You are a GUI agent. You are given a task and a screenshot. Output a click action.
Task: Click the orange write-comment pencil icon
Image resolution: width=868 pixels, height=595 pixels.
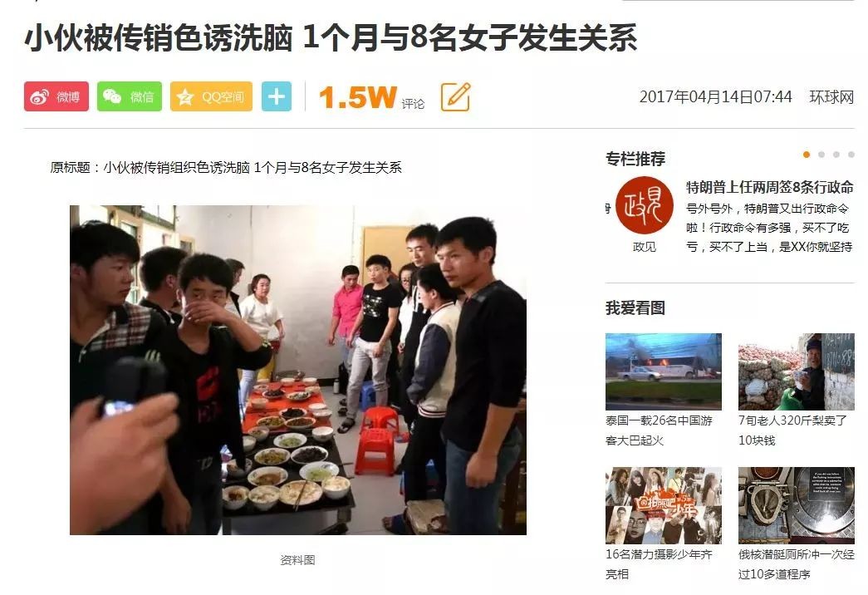tap(455, 97)
